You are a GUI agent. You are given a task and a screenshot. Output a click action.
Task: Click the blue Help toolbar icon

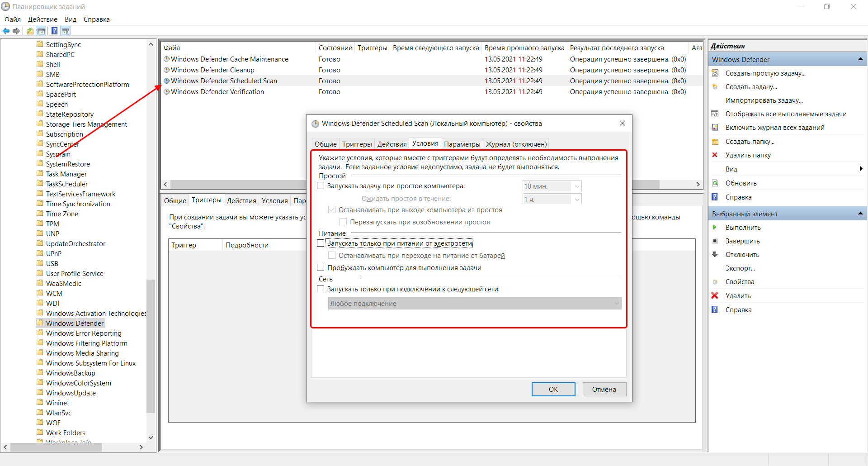(54, 31)
